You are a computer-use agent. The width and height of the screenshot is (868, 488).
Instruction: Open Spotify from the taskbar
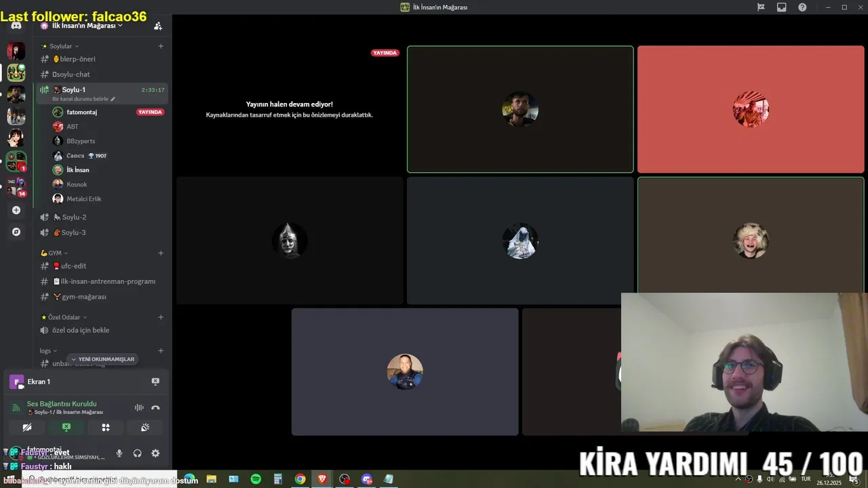(256, 479)
